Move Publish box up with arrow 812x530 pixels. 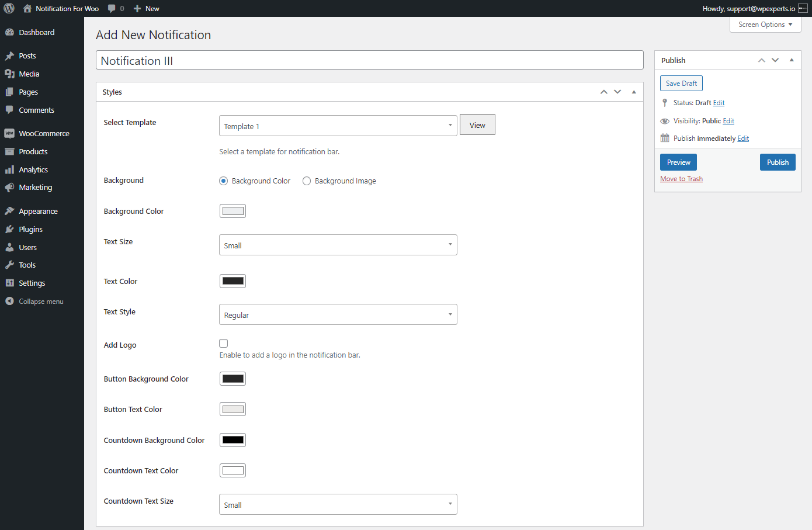762,60
